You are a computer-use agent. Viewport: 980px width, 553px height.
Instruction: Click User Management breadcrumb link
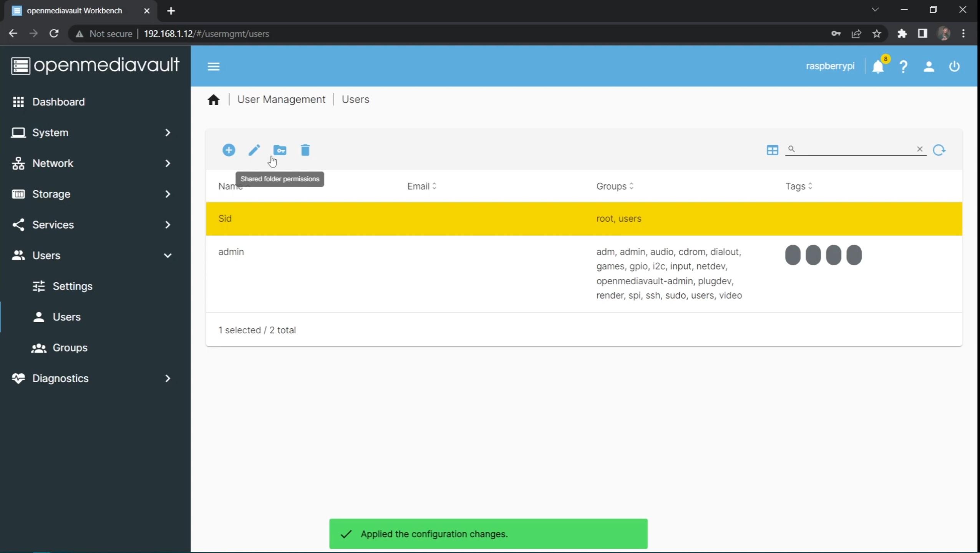pos(281,99)
